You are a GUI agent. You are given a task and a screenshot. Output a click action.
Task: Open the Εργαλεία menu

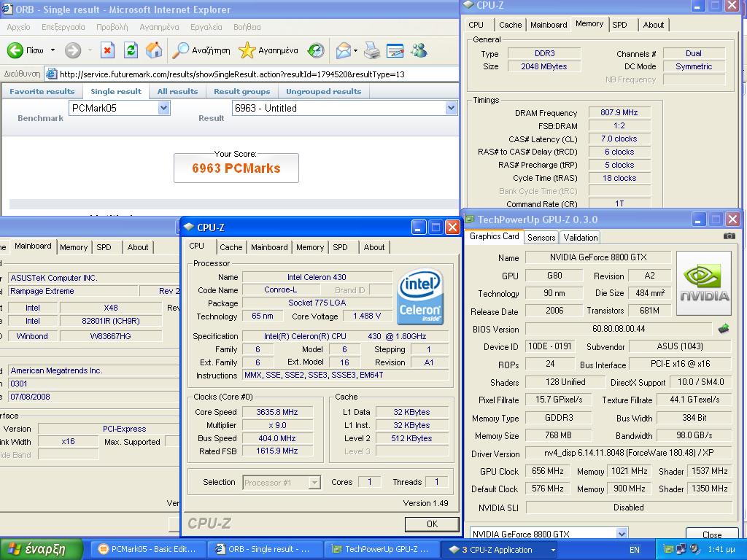206,27
